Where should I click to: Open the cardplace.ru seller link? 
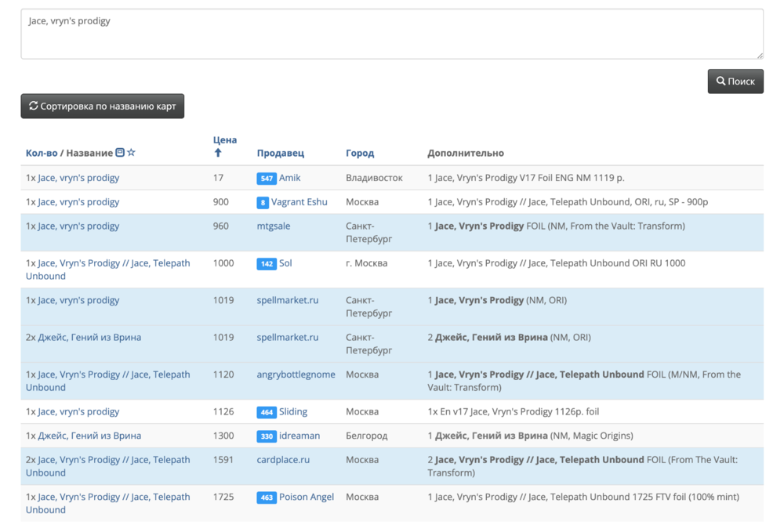pyautogui.click(x=283, y=460)
